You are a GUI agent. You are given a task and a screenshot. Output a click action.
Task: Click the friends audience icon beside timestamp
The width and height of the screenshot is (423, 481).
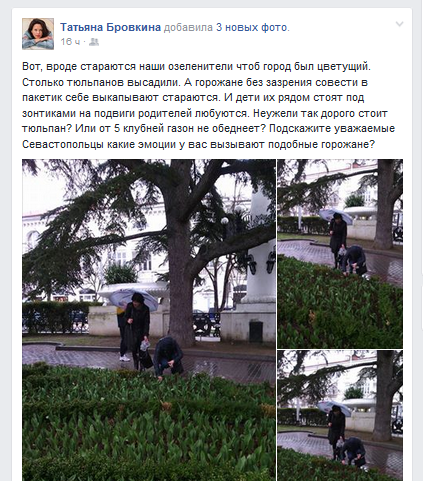94,42
